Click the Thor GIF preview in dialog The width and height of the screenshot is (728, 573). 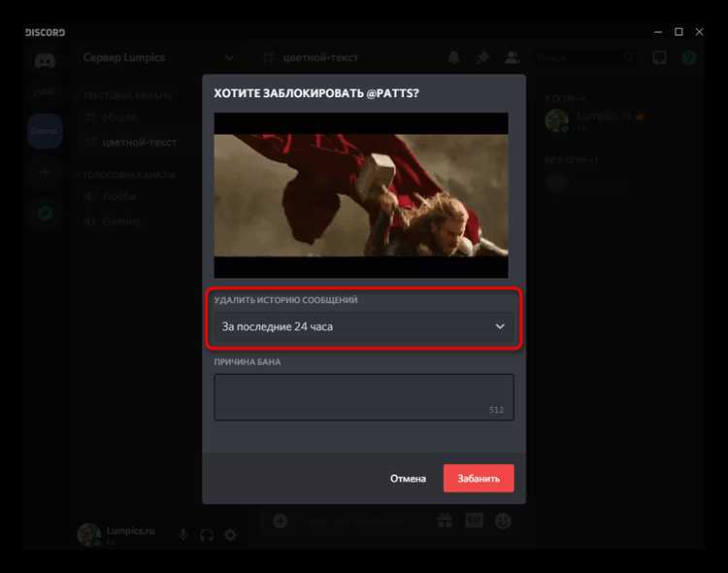click(361, 195)
